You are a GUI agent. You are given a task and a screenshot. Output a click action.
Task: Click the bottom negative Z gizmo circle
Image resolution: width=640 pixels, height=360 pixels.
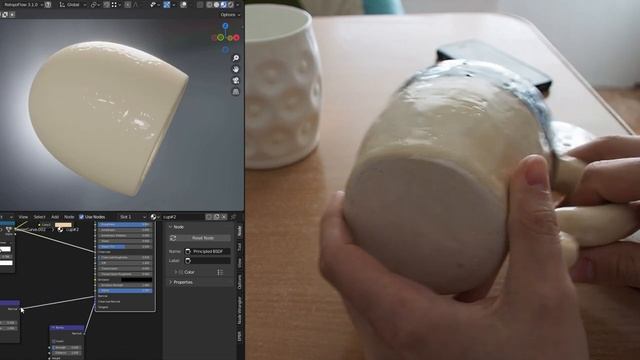225,50
